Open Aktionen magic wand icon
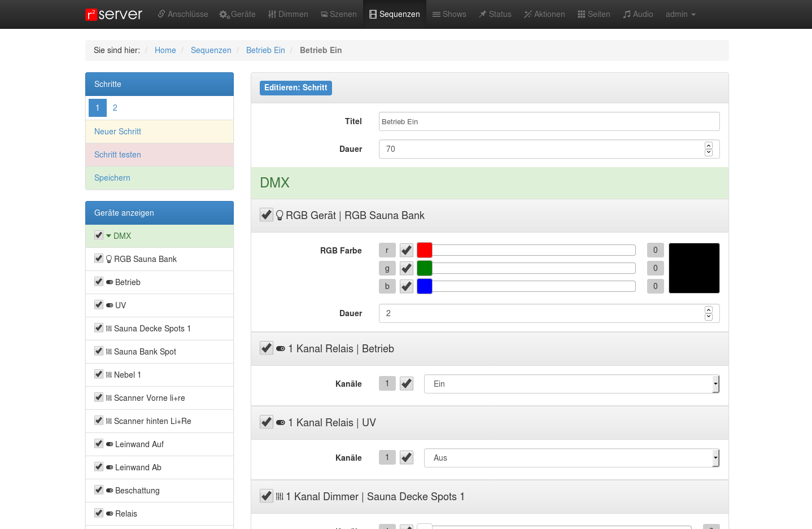 click(528, 14)
